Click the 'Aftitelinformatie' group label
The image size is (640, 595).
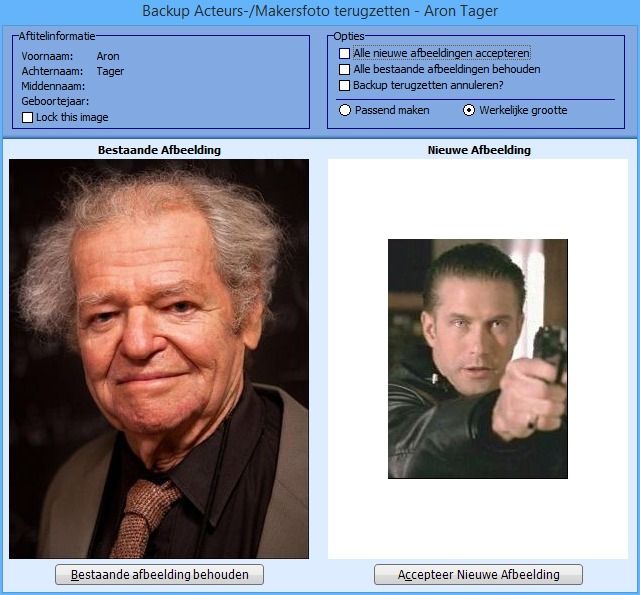click(x=57, y=36)
